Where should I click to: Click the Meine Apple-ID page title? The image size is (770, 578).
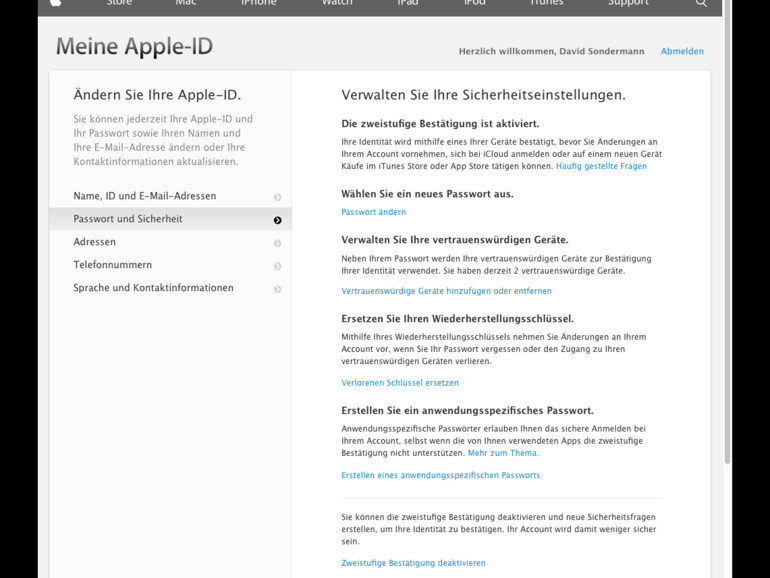[x=134, y=47]
